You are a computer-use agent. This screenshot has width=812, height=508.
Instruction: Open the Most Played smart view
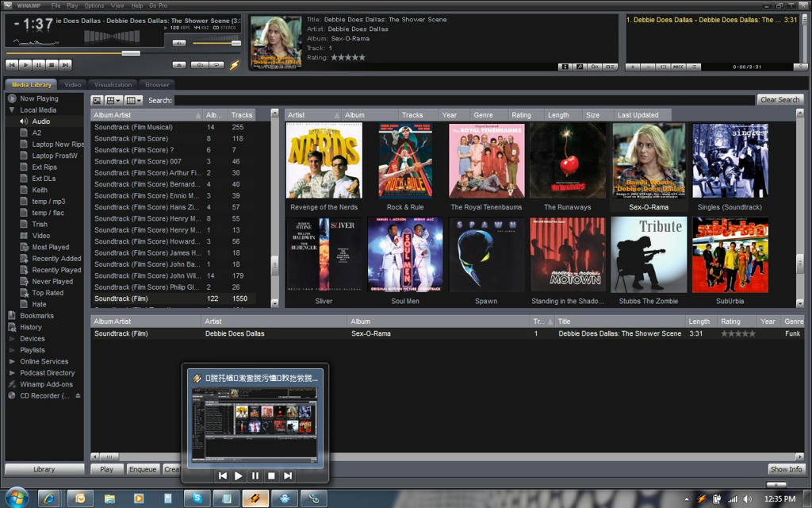[50, 248]
